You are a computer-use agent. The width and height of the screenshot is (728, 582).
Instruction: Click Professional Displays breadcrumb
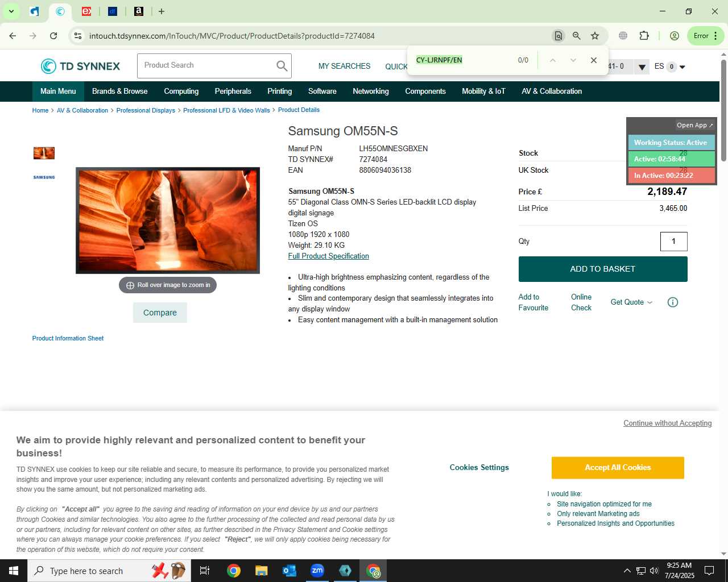[146, 110]
